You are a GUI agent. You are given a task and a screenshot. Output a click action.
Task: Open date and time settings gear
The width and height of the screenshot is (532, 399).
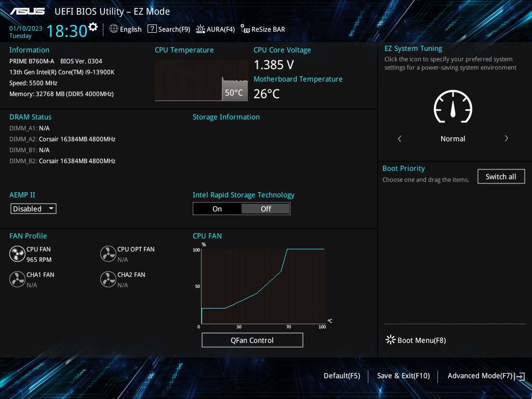click(93, 27)
